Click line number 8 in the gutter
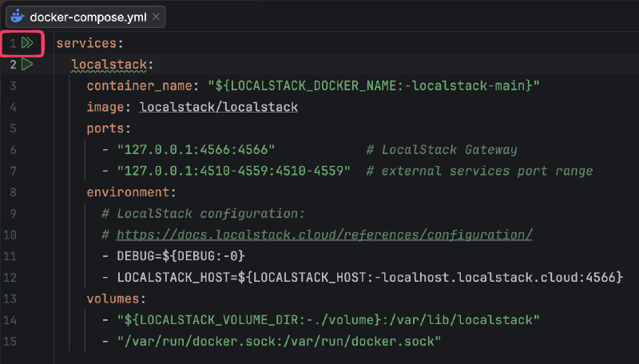This screenshot has height=364, width=639. 13,192
